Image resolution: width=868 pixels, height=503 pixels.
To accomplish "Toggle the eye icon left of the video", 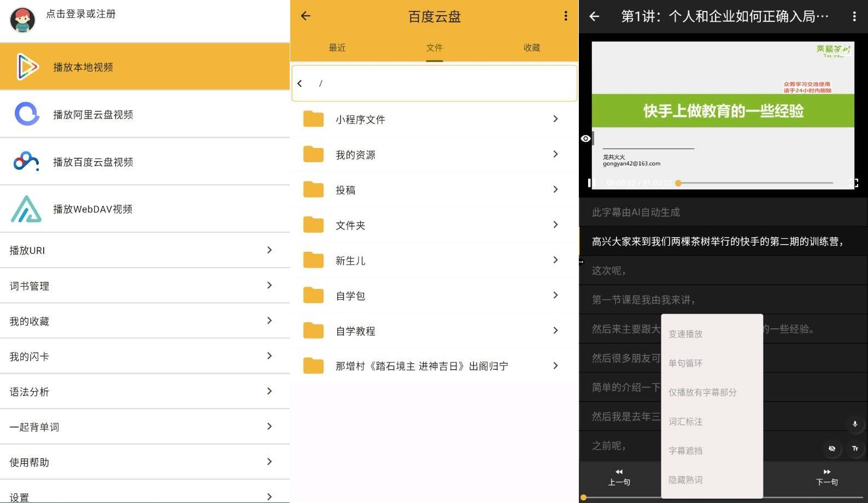I will [585, 139].
